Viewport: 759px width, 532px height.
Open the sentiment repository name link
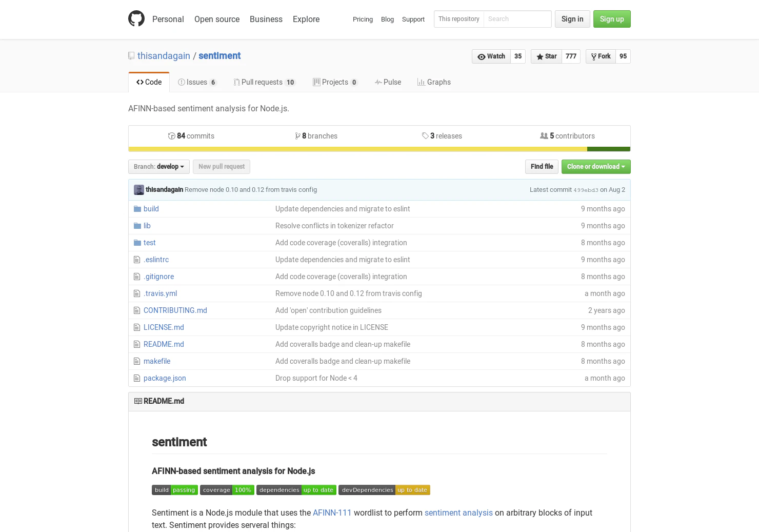click(x=219, y=56)
